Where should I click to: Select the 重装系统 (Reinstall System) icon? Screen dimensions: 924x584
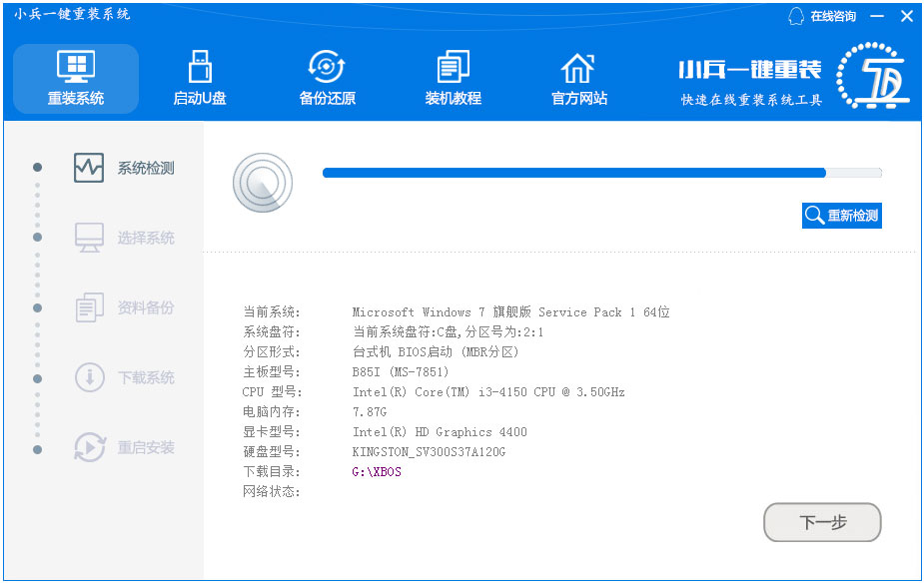click(75, 76)
